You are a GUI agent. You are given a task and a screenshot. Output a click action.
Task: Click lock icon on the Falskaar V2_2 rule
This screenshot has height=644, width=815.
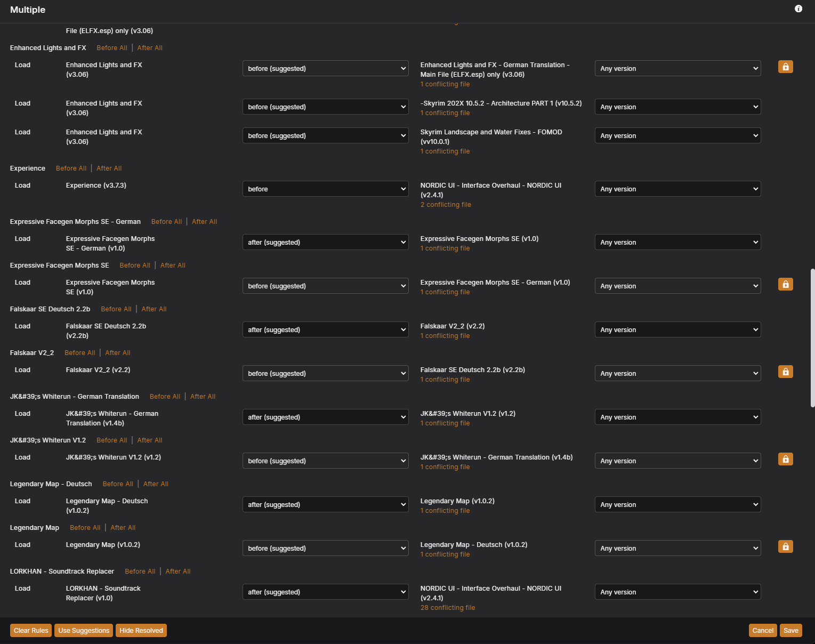(785, 372)
